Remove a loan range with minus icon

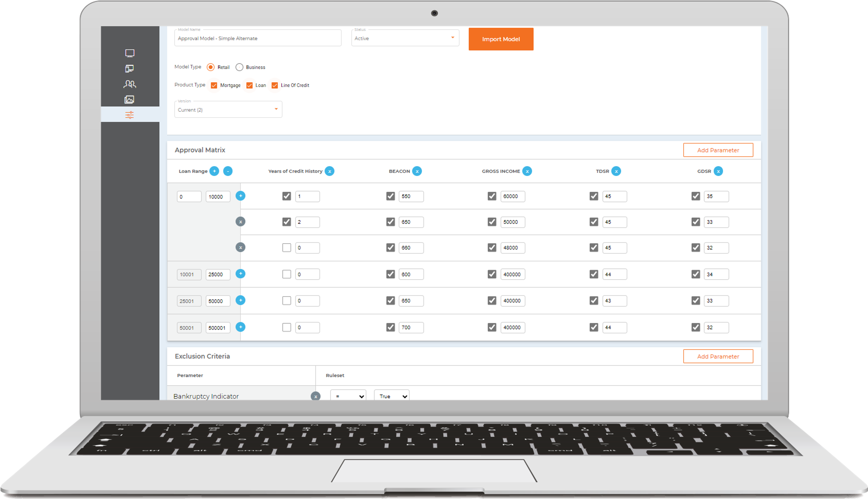point(228,171)
